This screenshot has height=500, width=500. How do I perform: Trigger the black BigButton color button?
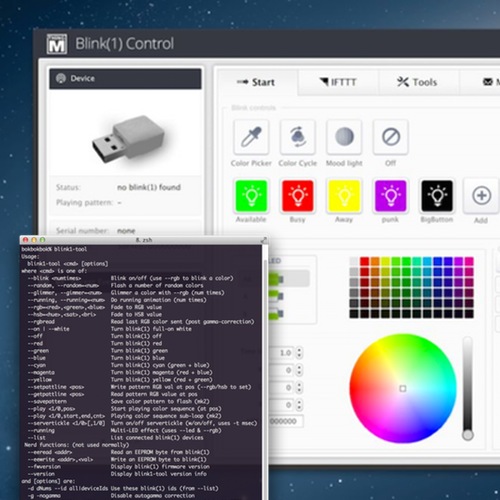point(437,196)
